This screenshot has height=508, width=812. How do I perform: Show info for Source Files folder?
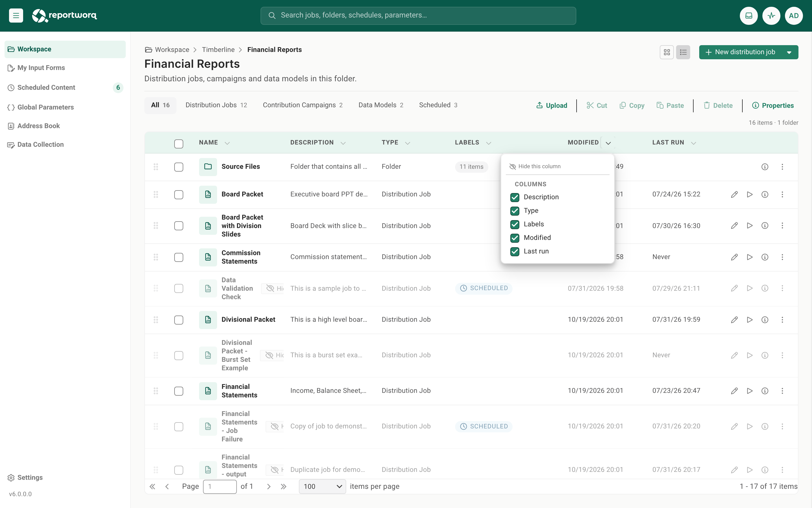pyautogui.click(x=765, y=167)
